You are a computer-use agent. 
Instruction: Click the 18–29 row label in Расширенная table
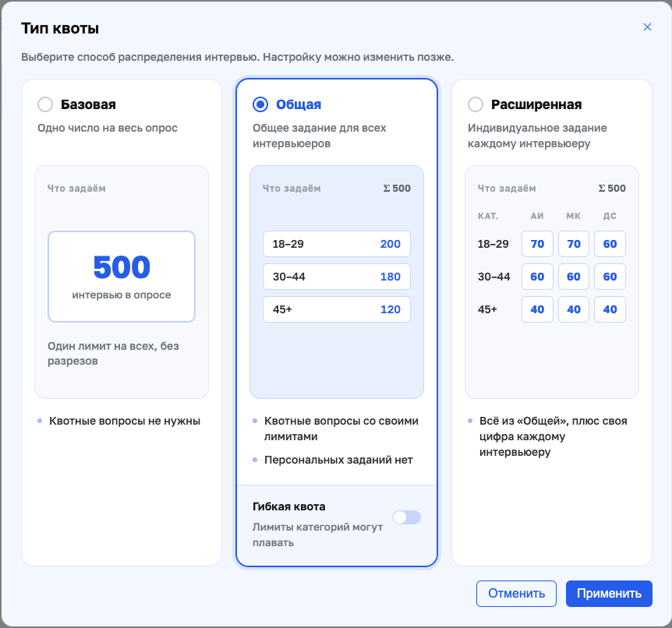click(493, 244)
